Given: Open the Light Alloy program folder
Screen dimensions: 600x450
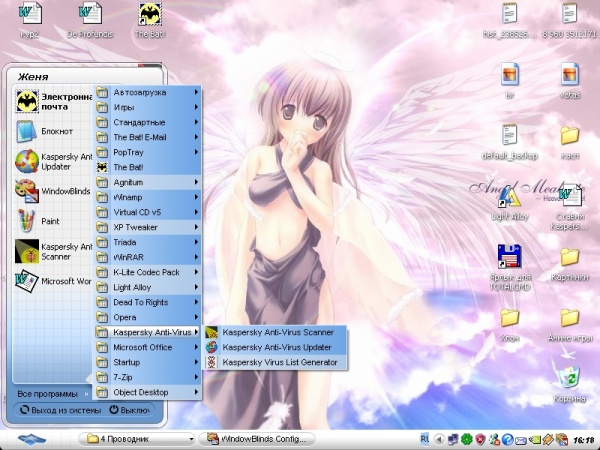Looking at the screenshot, I should tap(148, 287).
